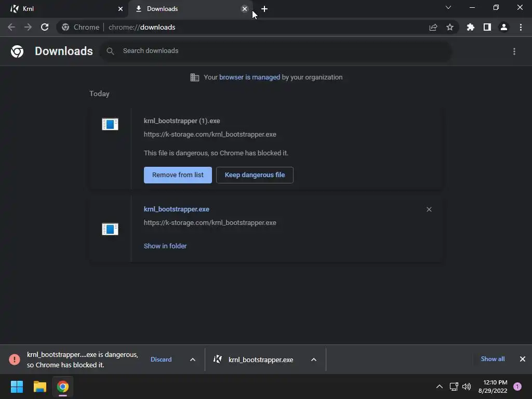Click file icon of krnl_bootstrapper.exe entry
The height and width of the screenshot is (399, 532).
coord(110,229)
